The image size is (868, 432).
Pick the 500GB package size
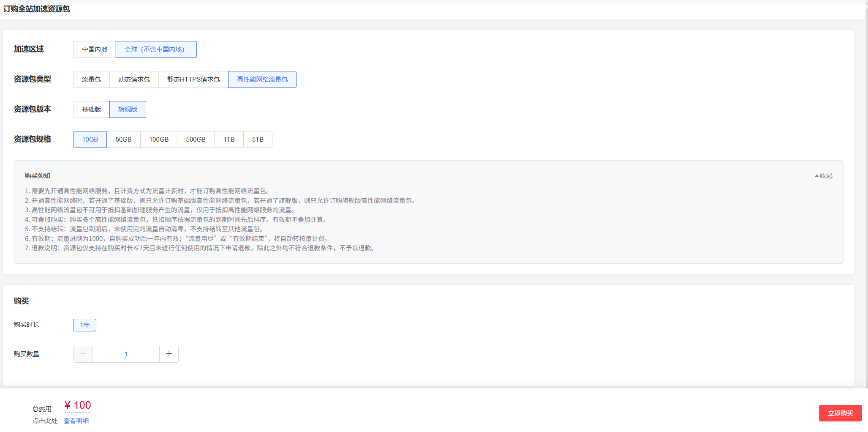coord(196,139)
